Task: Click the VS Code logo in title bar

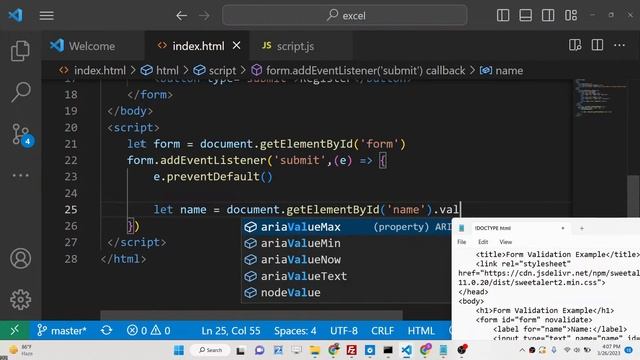Action: [x=16, y=16]
